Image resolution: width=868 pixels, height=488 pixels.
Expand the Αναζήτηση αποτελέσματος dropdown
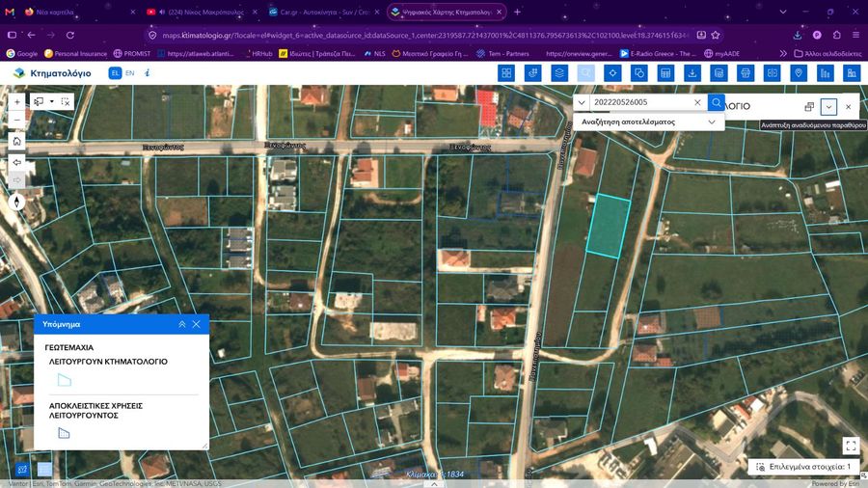pyautogui.click(x=649, y=122)
